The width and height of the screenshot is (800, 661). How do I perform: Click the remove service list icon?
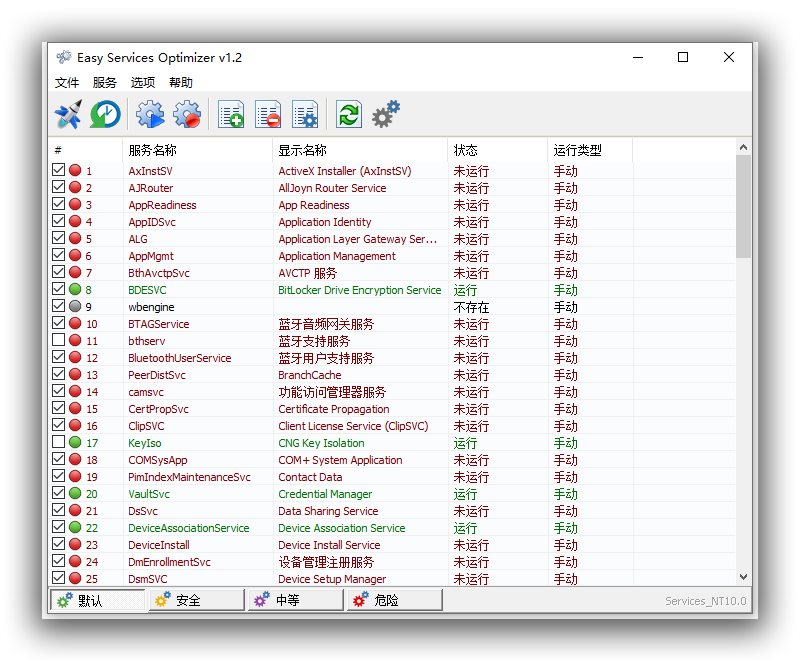(268, 114)
